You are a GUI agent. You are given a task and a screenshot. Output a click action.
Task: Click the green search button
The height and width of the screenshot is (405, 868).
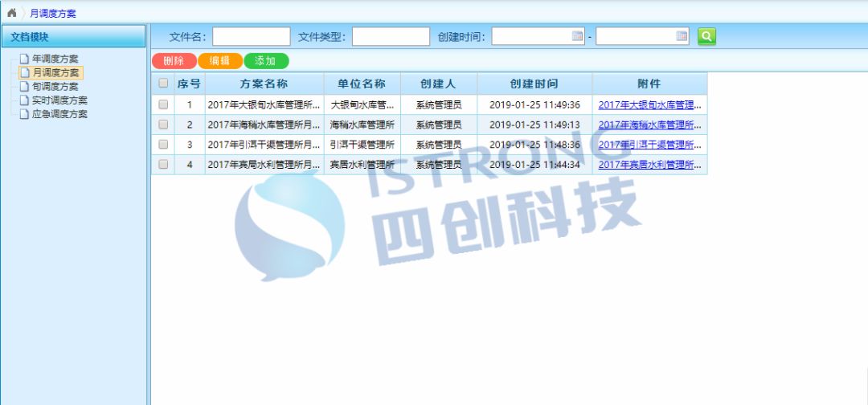click(706, 36)
